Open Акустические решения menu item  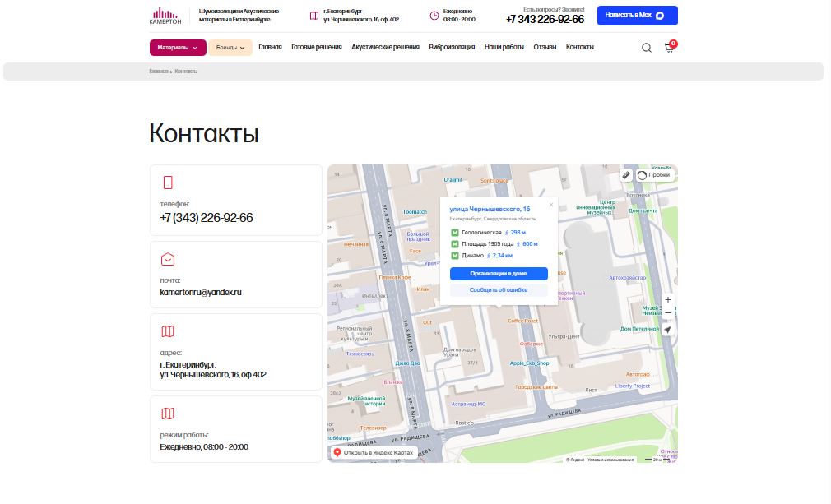click(385, 47)
